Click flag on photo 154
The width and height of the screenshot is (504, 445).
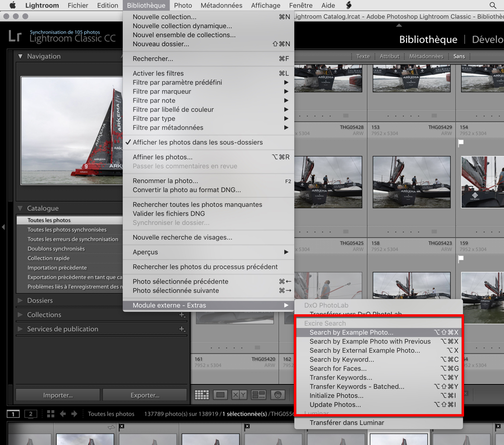461,143
